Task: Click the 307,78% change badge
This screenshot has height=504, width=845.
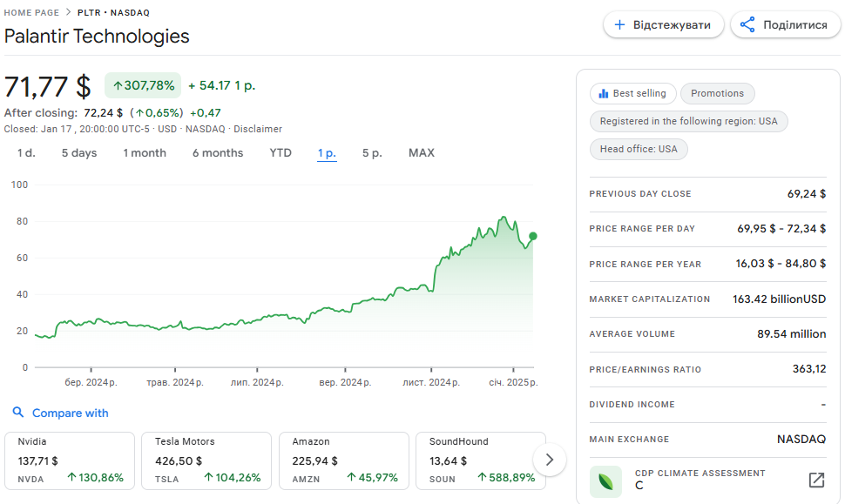Action: [143, 85]
